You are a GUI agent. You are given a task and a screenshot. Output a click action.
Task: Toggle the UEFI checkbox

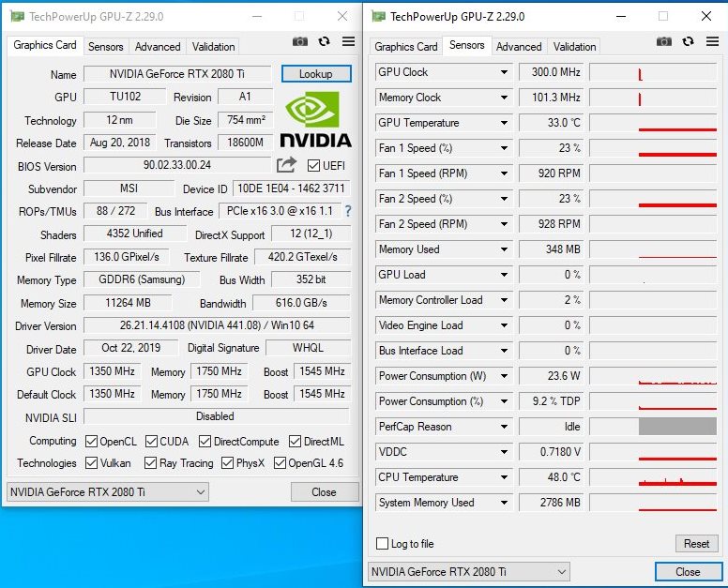(314, 166)
